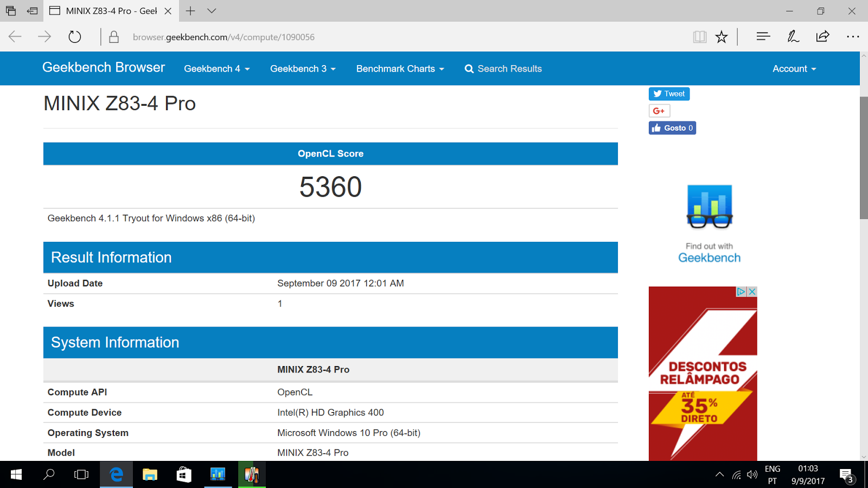This screenshot has width=868, height=488.
Task: Open network Wi-Fi tray icon
Action: (736, 475)
